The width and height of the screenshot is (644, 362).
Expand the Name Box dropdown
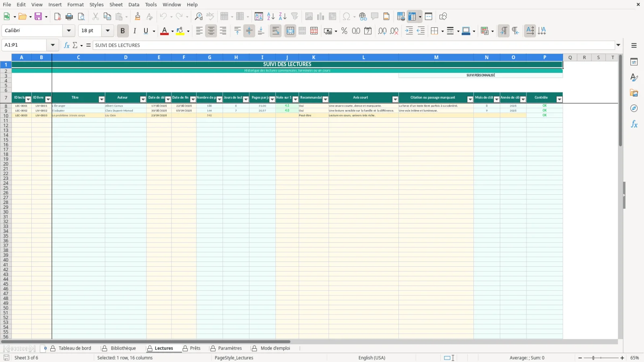point(53,45)
